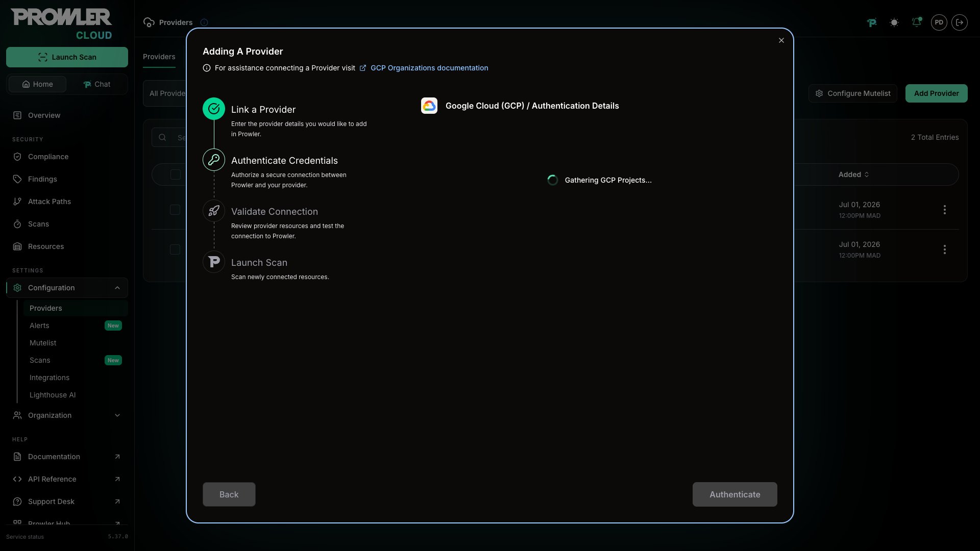Select Mutelist under Configuration
The height and width of the screenshot is (551, 980).
pos(76,343)
